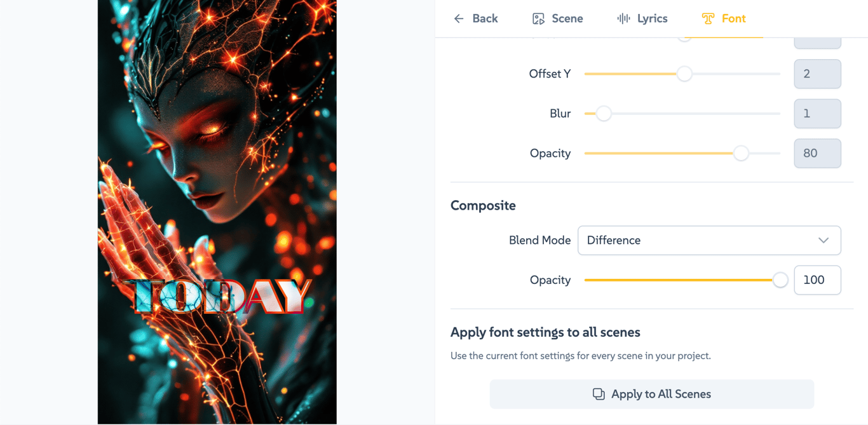Go back via the Back link
The height and width of the screenshot is (425, 868).
[x=485, y=18]
